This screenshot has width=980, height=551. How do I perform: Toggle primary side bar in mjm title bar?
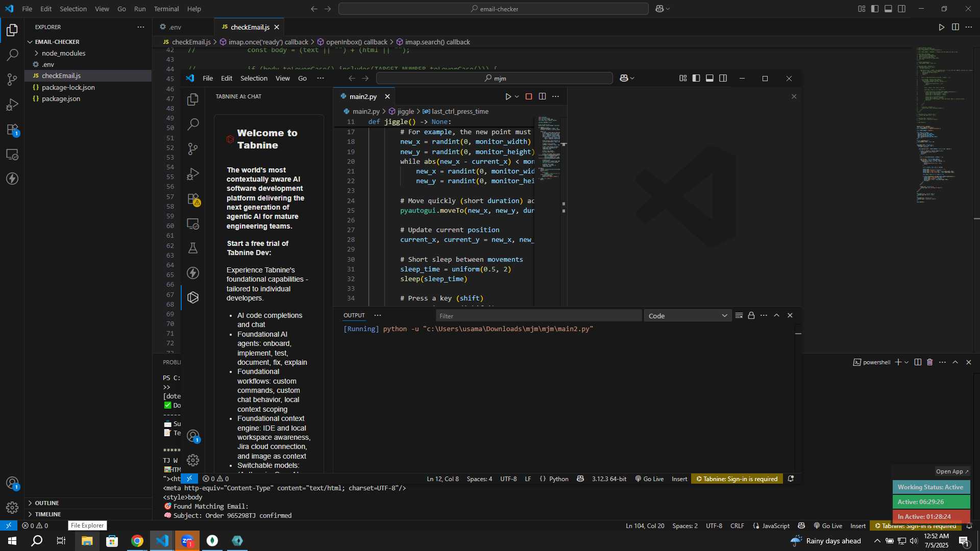coord(696,78)
